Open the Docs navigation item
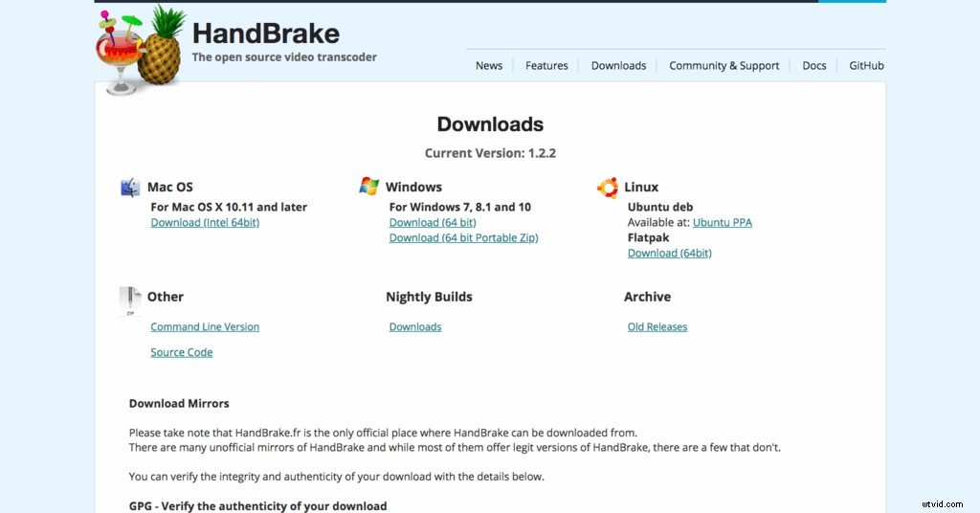The width and height of the screenshot is (980, 513). click(x=813, y=66)
